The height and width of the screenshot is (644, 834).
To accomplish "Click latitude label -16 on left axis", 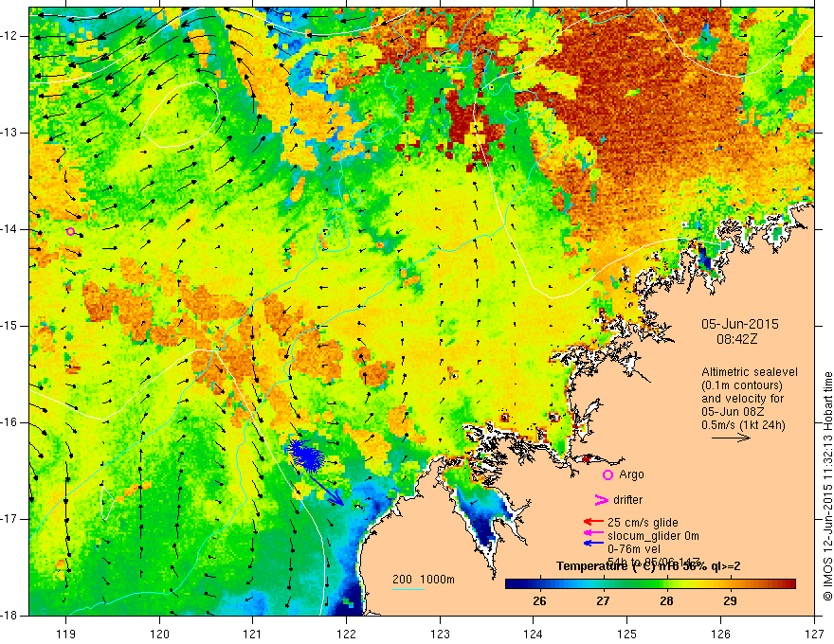I will (10, 422).
